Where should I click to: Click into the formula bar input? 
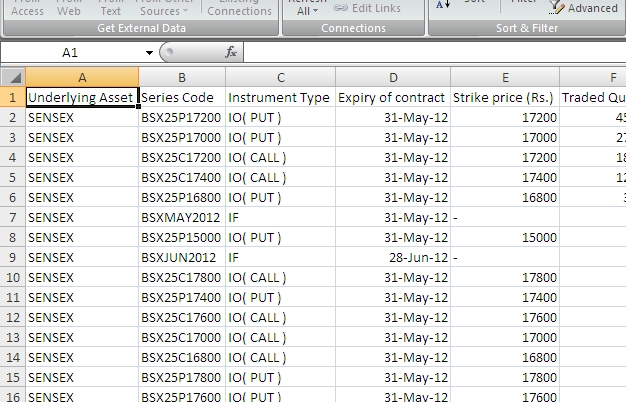(x=434, y=53)
